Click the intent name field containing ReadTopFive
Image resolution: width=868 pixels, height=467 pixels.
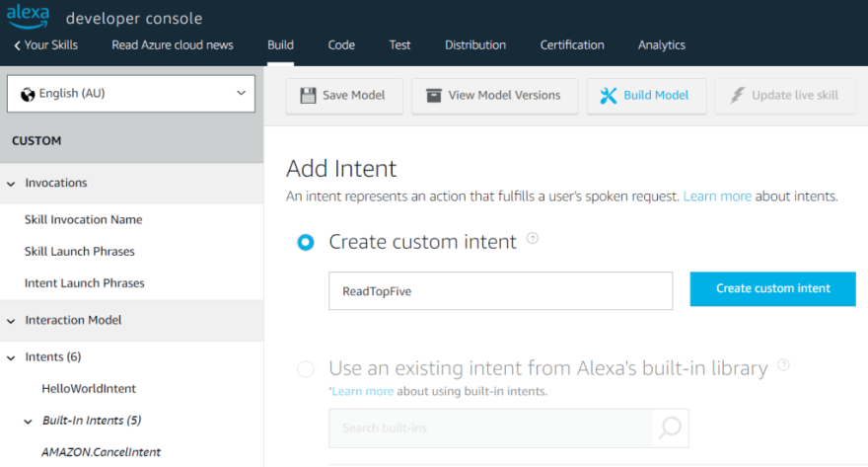click(x=500, y=291)
